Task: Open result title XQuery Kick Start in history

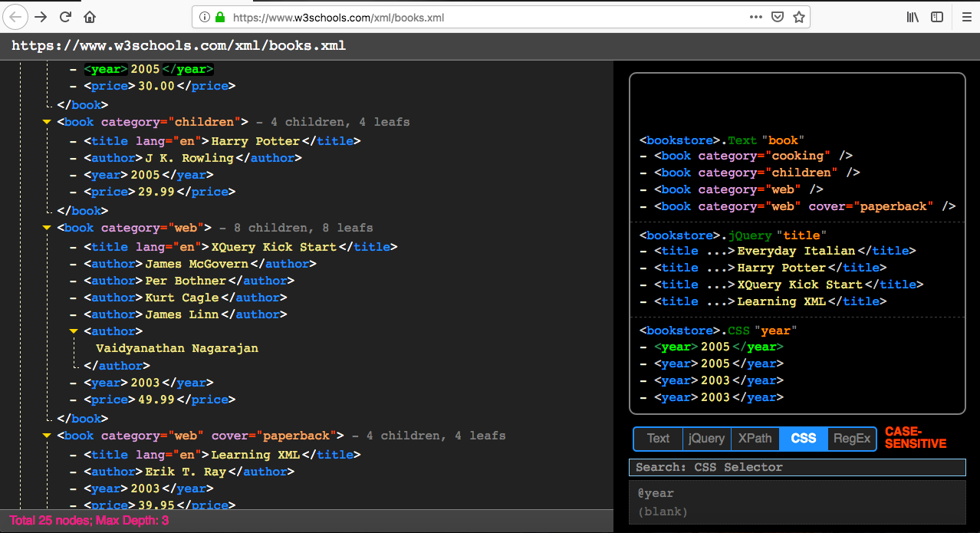Action: pyautogui.click(x=789, y=285)
